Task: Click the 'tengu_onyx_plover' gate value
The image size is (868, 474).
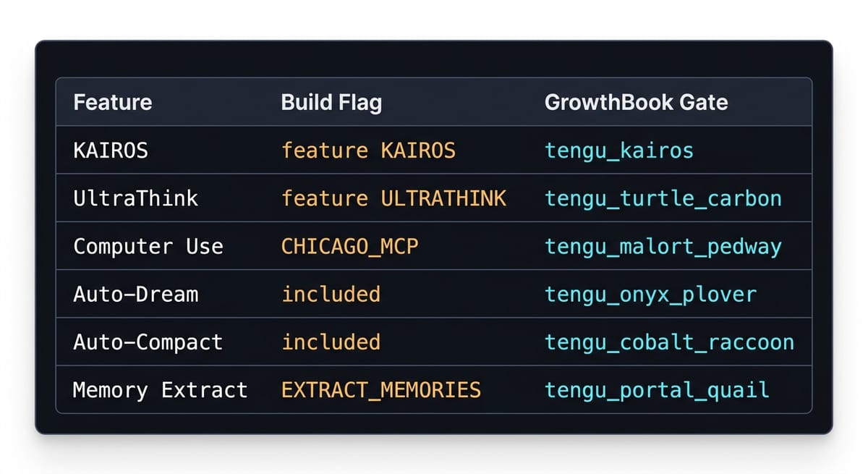Action: [650, 295]
